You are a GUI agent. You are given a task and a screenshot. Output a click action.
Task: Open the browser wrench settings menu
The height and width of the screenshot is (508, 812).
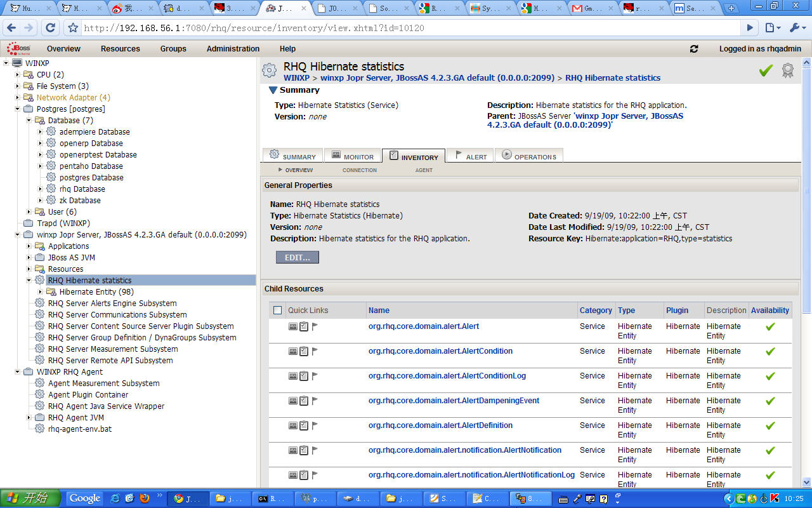point(796,28)
